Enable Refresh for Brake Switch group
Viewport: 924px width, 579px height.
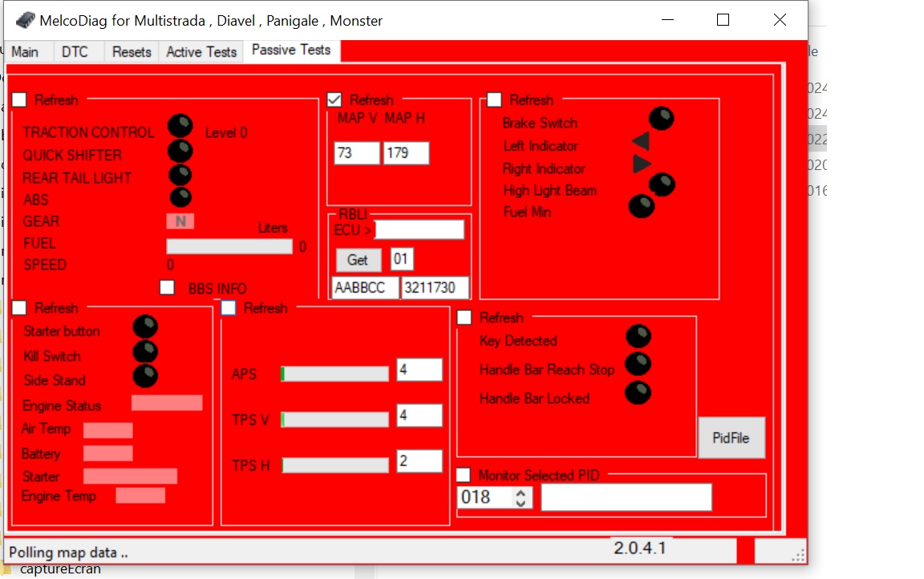494,99
